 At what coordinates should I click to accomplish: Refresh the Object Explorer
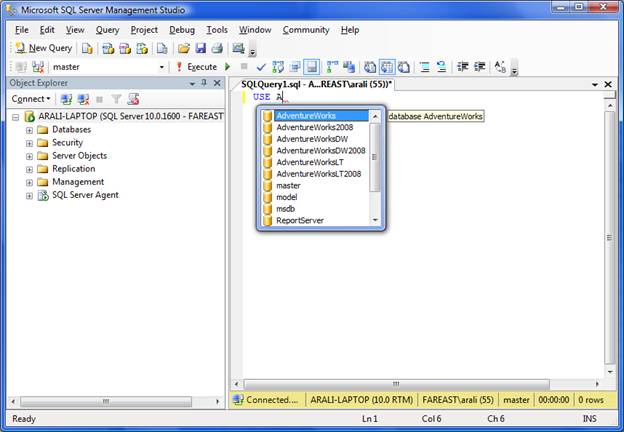tap(133, 99)
